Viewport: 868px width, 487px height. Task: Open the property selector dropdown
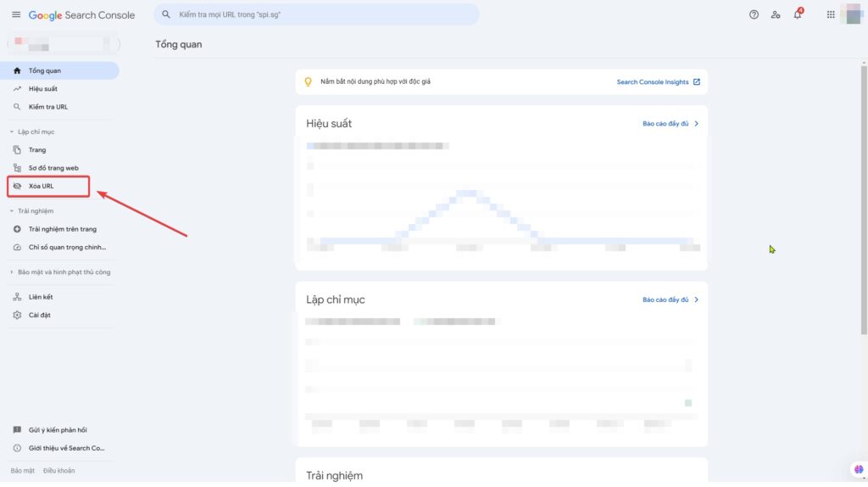pos(64,44)
